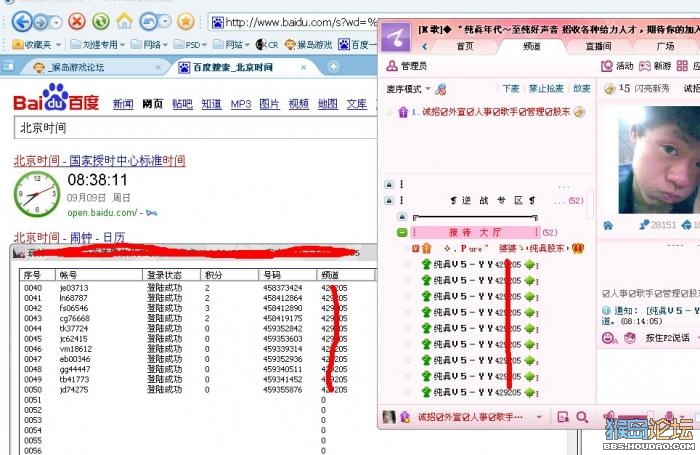This screenshot has height=455, width=700.
Task: Click the flower face icon beside emoticon button
Action: pos(629,338)
